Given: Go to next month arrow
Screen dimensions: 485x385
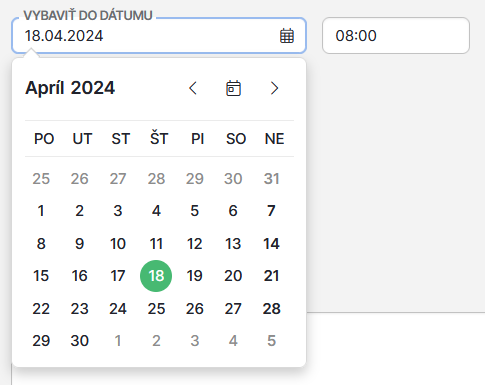Looking at the screenshot, I should pos(274,88).
